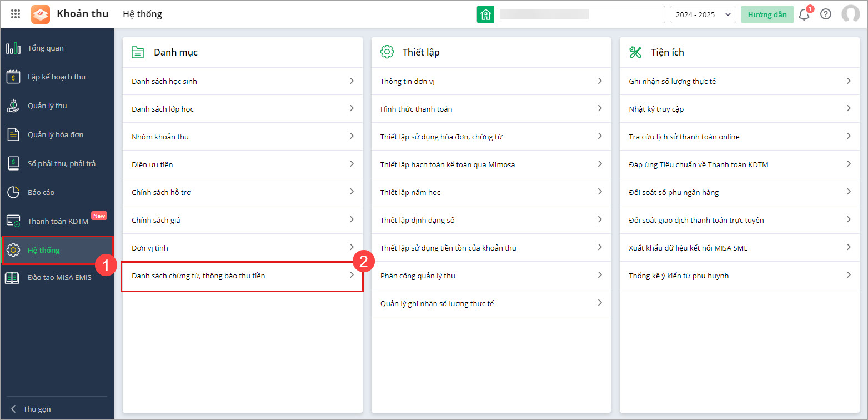The width and height of the screenshot is (868, 420).
Task: Expand arrow for Danh sách học sinh
Action: 352,81
